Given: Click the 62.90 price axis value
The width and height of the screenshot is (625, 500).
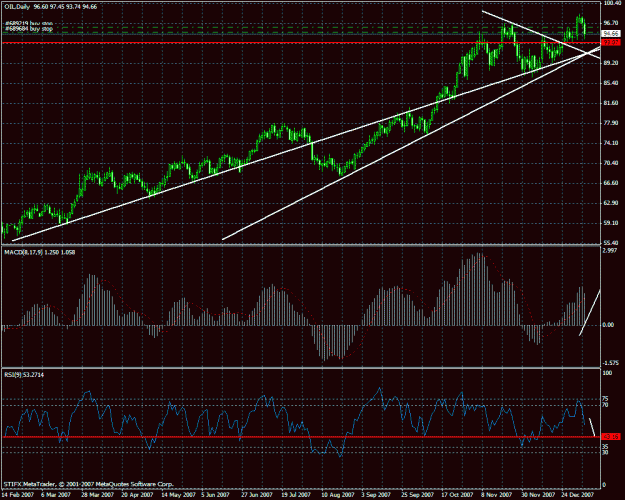Looking at the screenshot, I should [x=611, y=203].
